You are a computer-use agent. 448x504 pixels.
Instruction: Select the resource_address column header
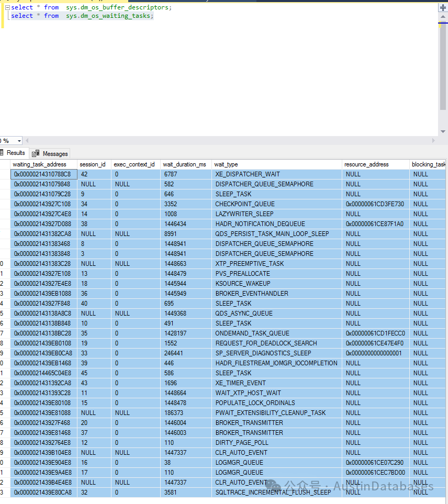376,164
